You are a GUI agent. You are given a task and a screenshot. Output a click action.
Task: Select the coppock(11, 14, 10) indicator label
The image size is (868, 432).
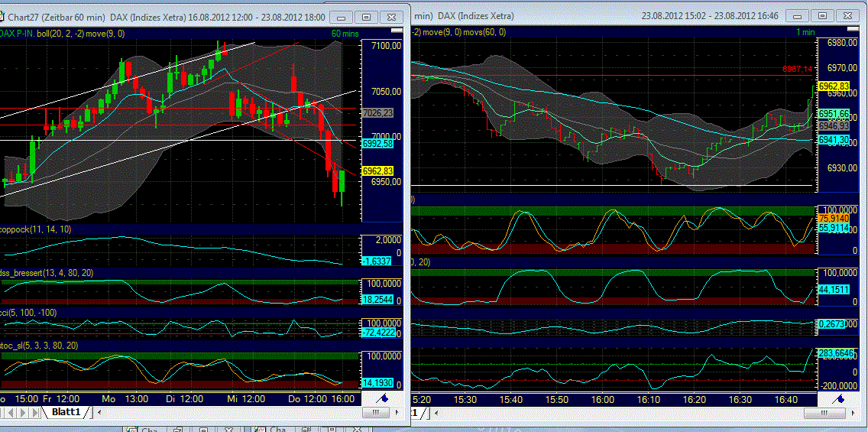[38, 229]
